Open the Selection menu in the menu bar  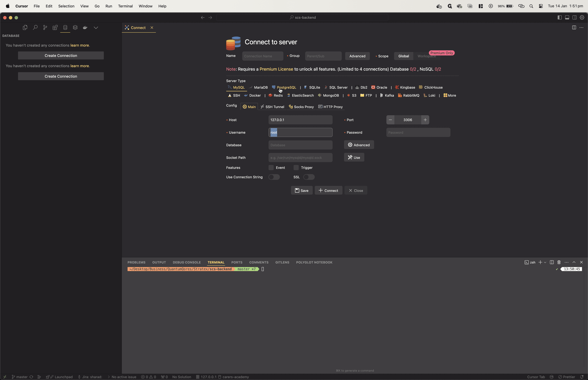click(x=66, y=6)
